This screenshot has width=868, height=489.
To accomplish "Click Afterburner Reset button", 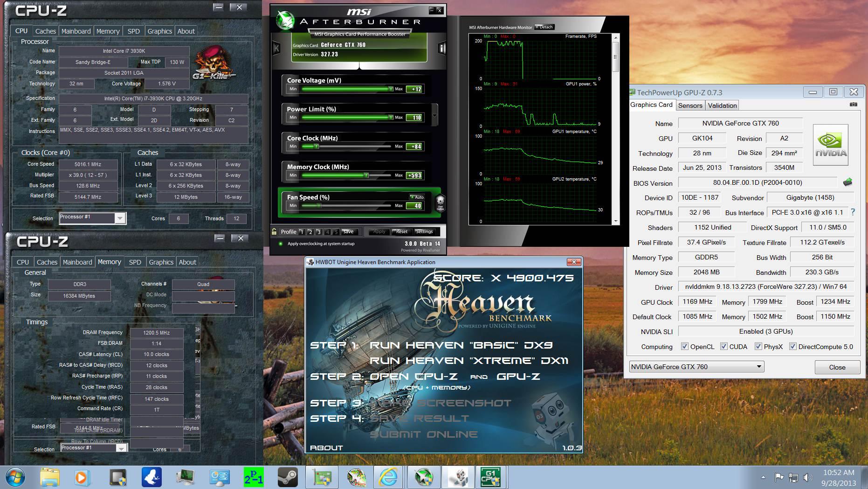I will [401, 231].
